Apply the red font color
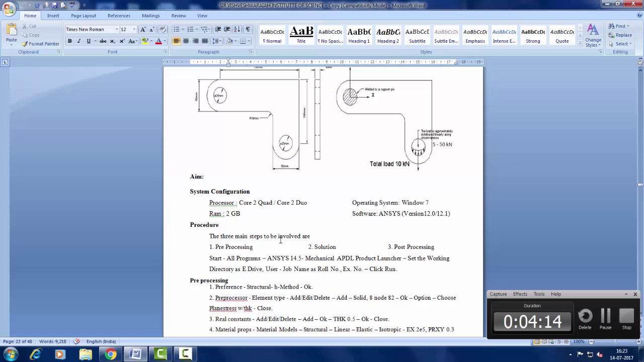This screenshot has height=362, width=644. click(159, 41)
